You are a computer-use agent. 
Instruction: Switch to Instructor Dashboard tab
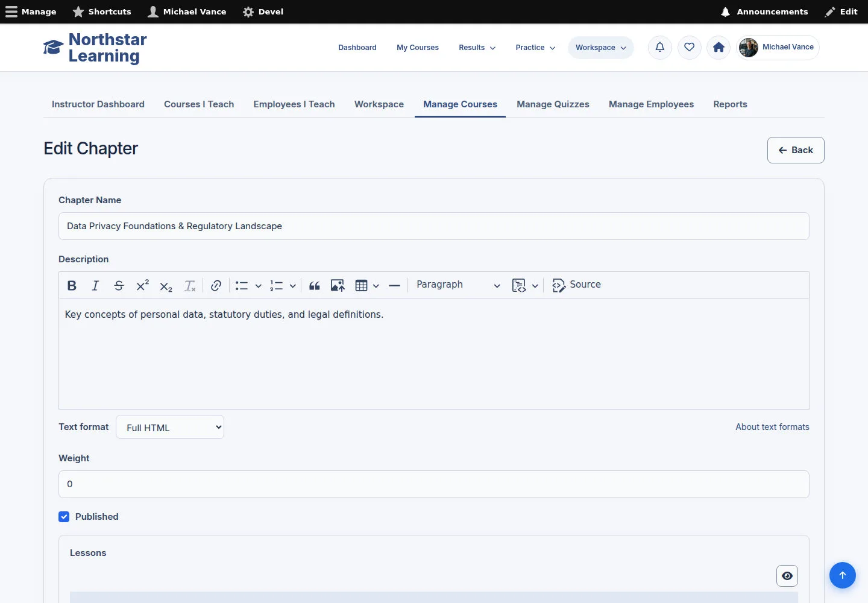click(98, 104)
